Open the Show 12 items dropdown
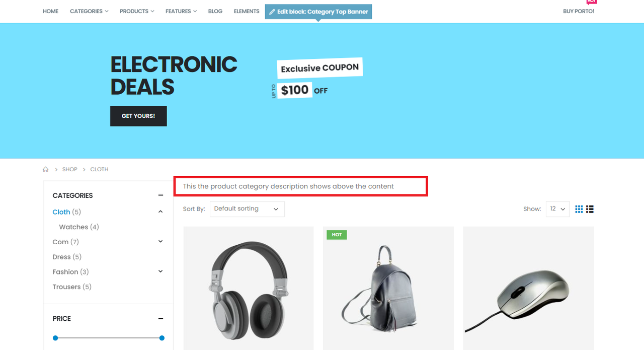Screen dimensions: 644x350 557,209
